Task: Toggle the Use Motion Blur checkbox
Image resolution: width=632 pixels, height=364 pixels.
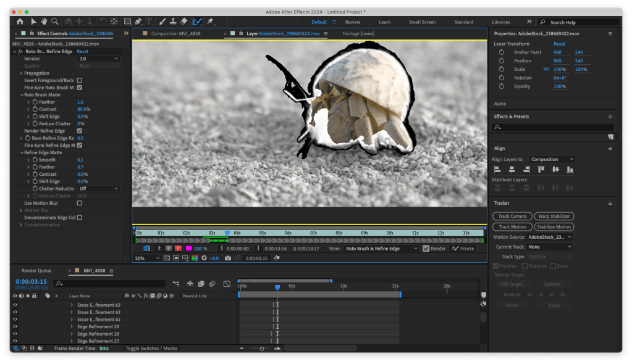Action: click(x=79, y=203)
